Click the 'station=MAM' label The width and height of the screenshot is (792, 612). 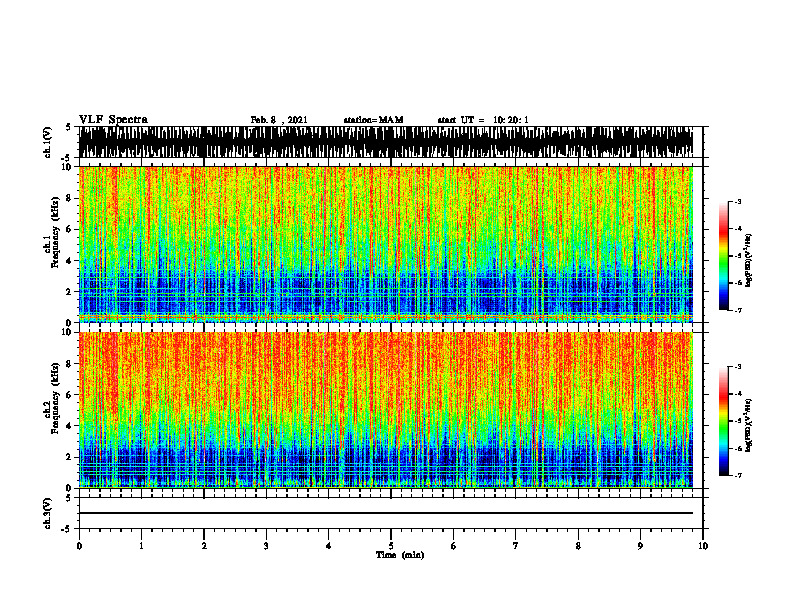click(373, 120)
